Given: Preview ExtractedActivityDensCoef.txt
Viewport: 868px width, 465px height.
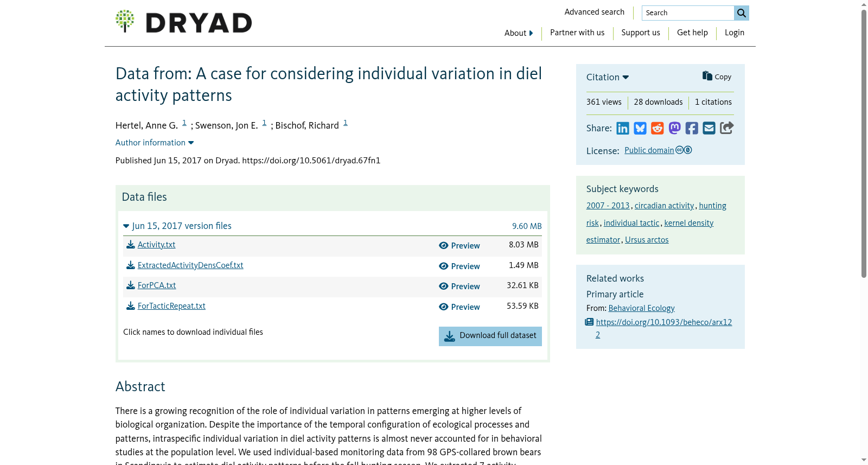Looking at the screenshot, I should [459, 266].
